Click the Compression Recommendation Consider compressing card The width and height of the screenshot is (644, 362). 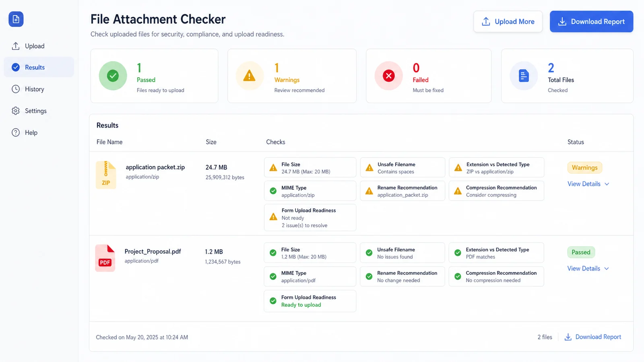[497, 191]
